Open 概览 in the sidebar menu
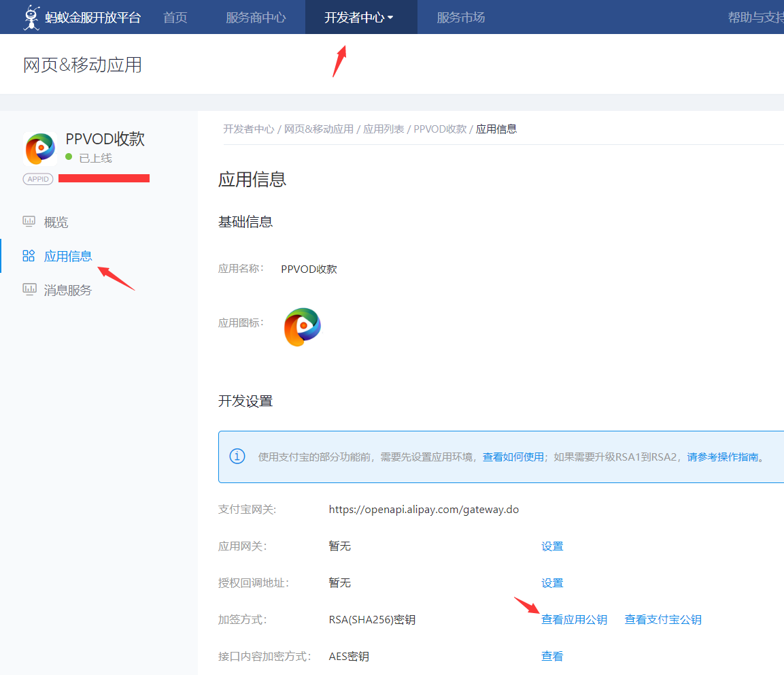This screenshot has height=675, width=784. click(56, 222)
